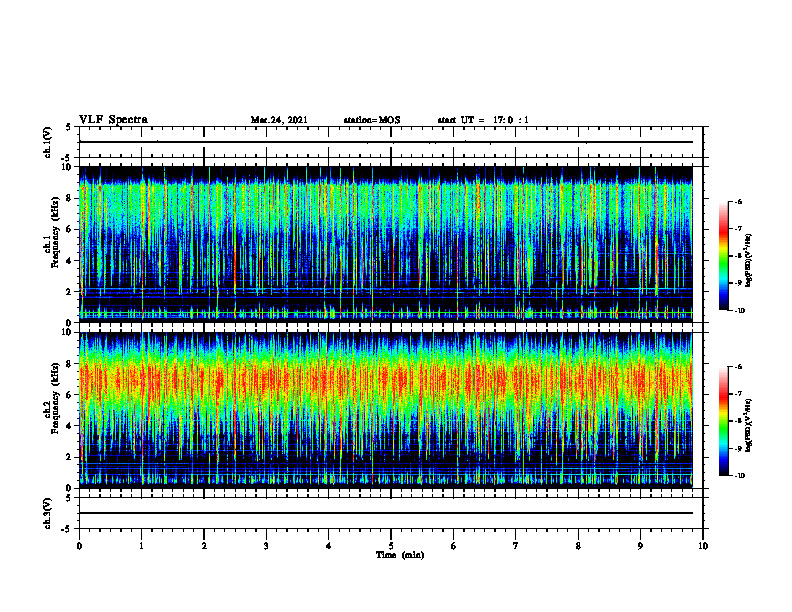
Task: Click the ch.1 voltage trace line
Action: (x=386, y=142)
